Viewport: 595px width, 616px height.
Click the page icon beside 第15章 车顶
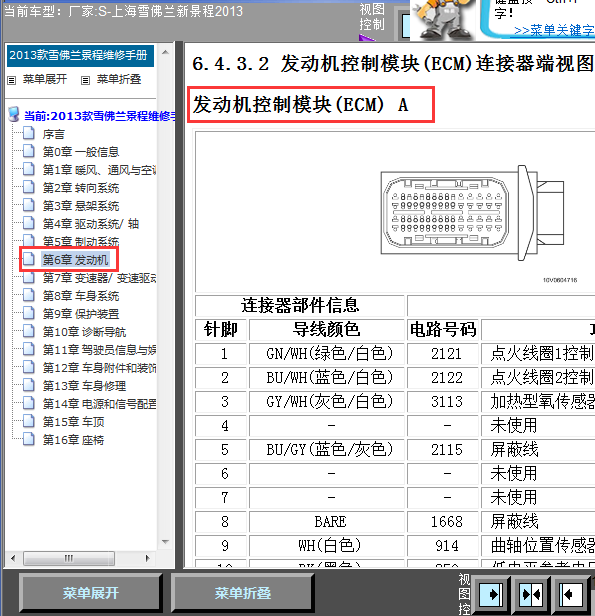pos(29,421)
